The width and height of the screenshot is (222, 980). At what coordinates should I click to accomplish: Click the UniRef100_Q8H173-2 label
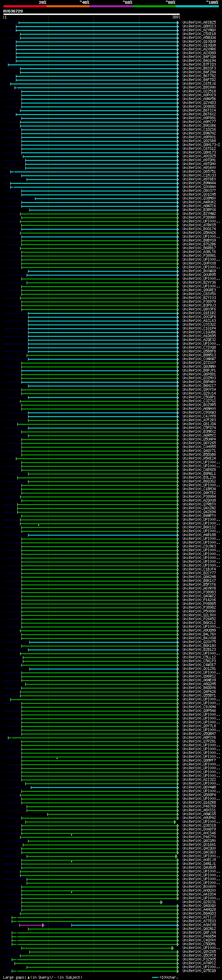click(x=201, y=145)
